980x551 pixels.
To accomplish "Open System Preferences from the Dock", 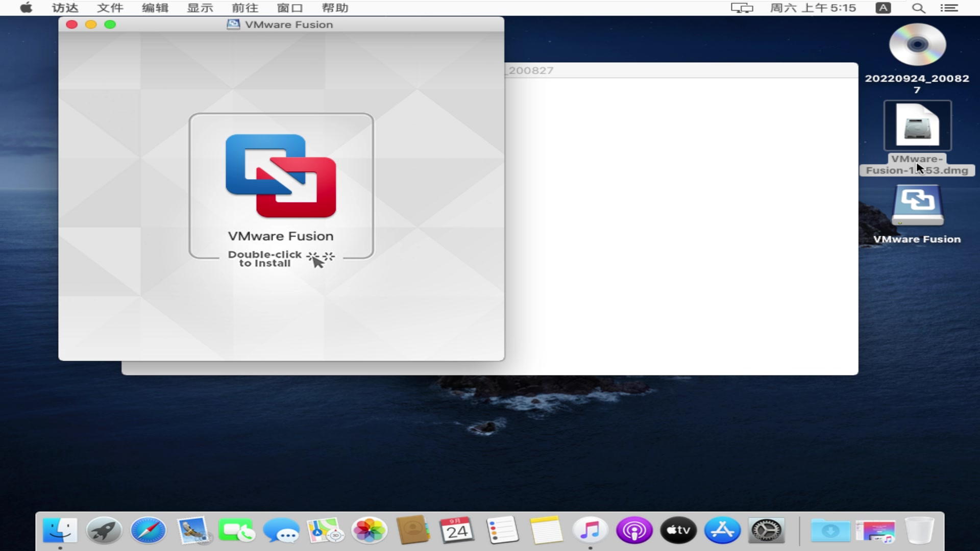I will [765, 530].
